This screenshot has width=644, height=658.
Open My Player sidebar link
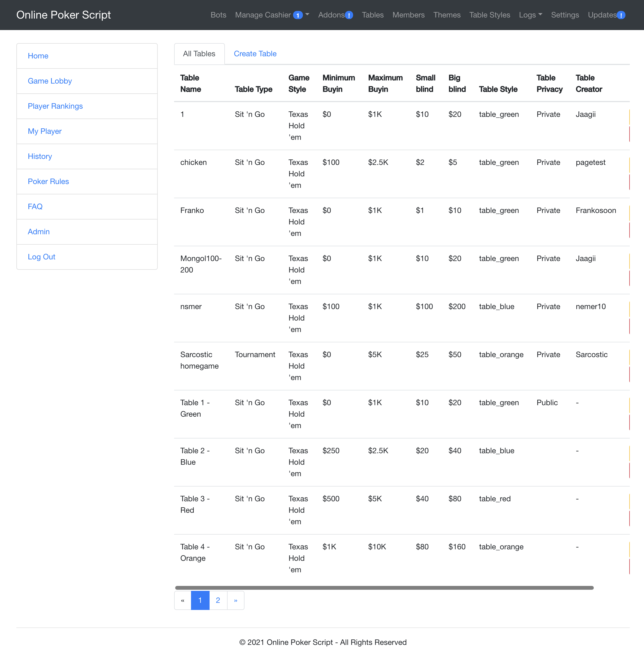[87, 131]
